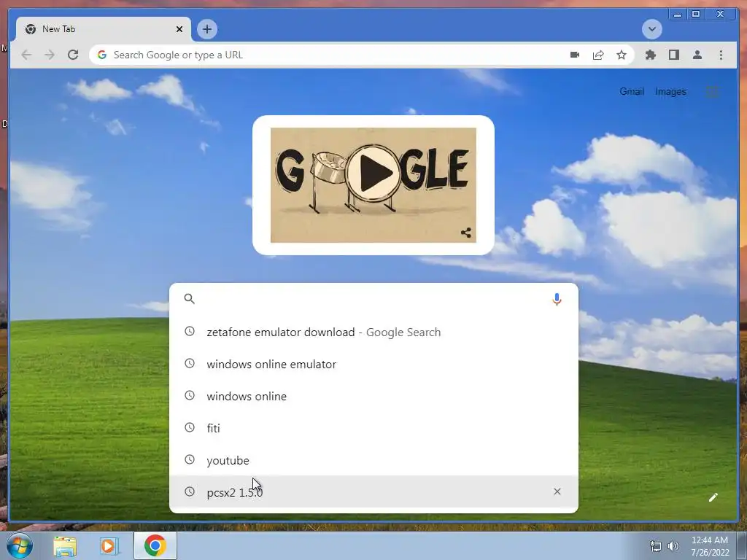Screen dimensions: 747x560
Task: Start voice search with the microphone icon
Action: [557, 299]
